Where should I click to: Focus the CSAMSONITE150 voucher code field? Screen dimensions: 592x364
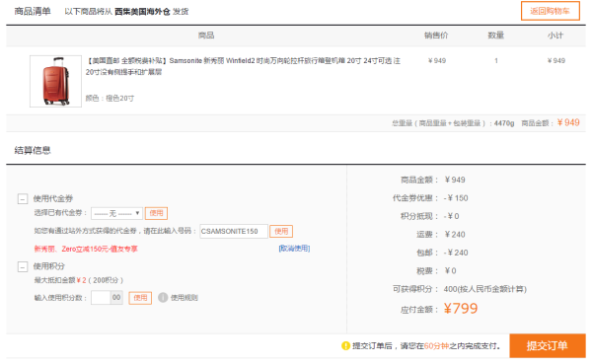pyautogui.click(x=234, y=231)
